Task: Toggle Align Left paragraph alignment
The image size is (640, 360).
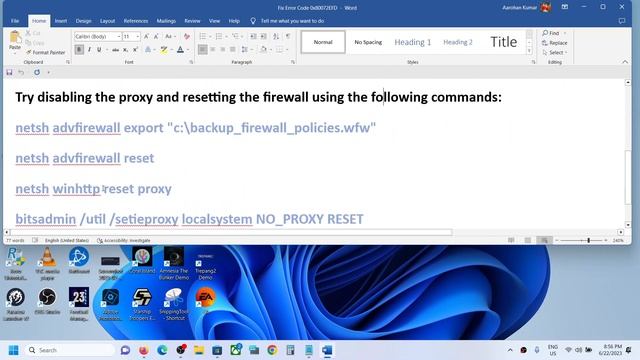Action: click(202, 50)
